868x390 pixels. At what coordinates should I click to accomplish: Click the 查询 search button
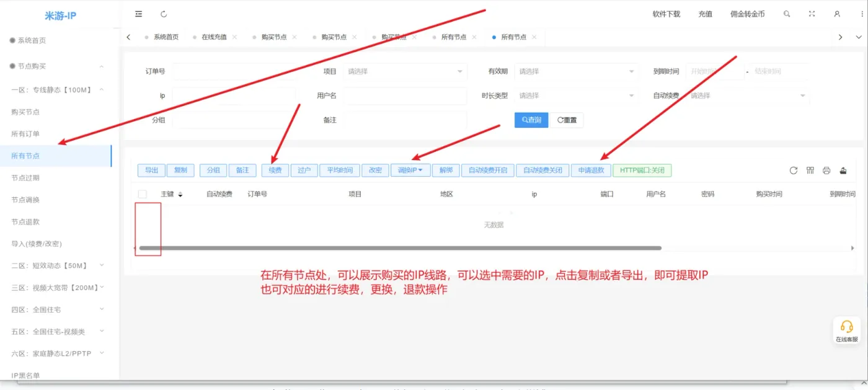[531, 120]
